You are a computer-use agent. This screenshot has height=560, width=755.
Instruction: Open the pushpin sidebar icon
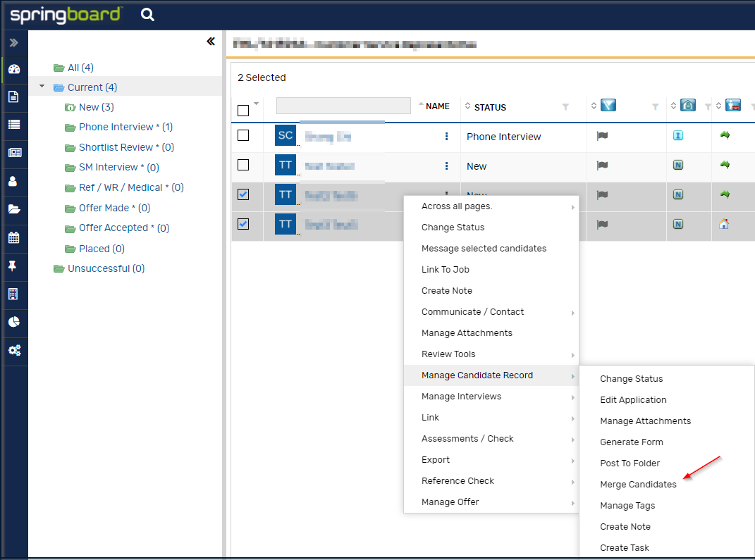point(13,266)
